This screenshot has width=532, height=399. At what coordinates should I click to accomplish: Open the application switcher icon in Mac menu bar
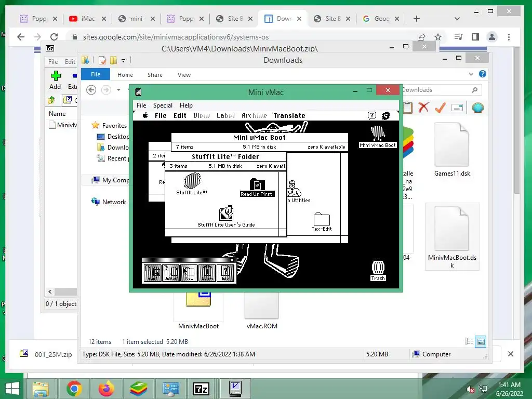pos(386,116)
